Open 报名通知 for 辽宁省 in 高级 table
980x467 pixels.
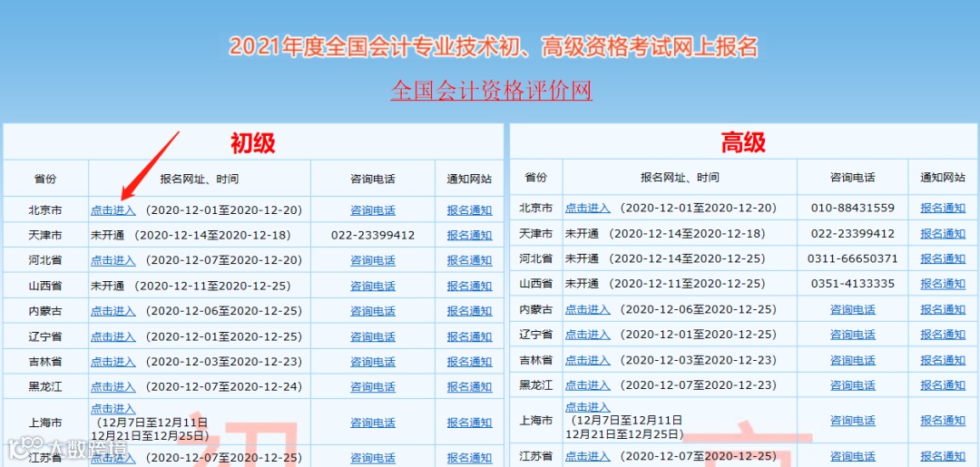tap(943, 335)
